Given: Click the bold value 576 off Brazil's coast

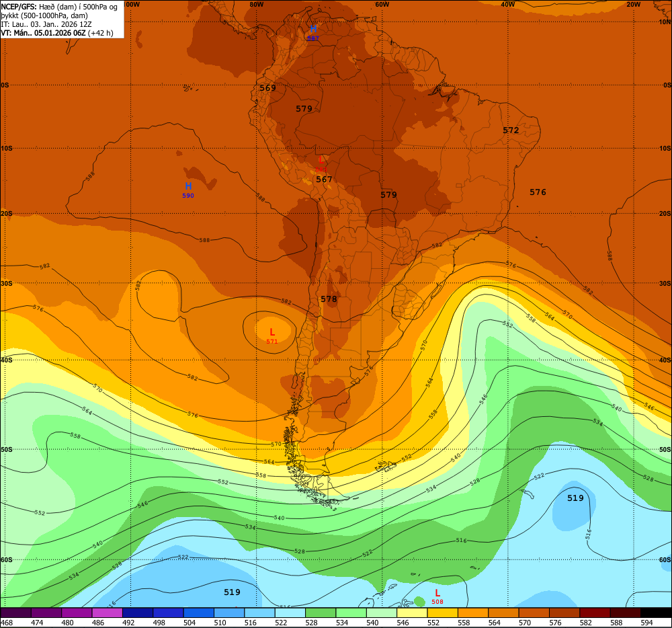Looking at the screenshot, I should [538, 192].
